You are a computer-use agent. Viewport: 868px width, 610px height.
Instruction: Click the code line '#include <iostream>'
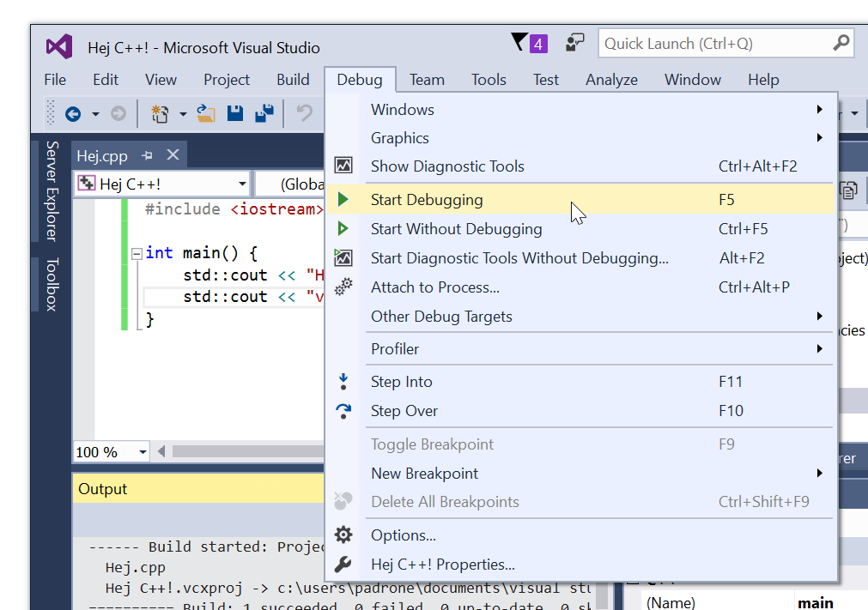pyautogui.click(x=234, y=209)
